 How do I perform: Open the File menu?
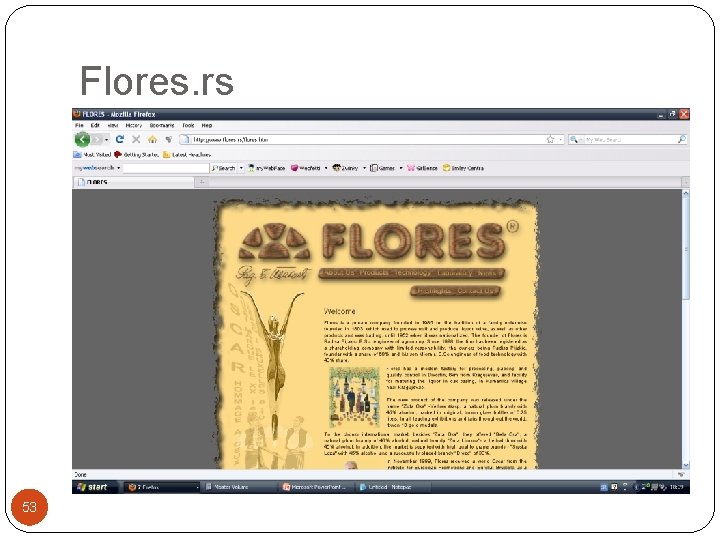tap(79, 125)
